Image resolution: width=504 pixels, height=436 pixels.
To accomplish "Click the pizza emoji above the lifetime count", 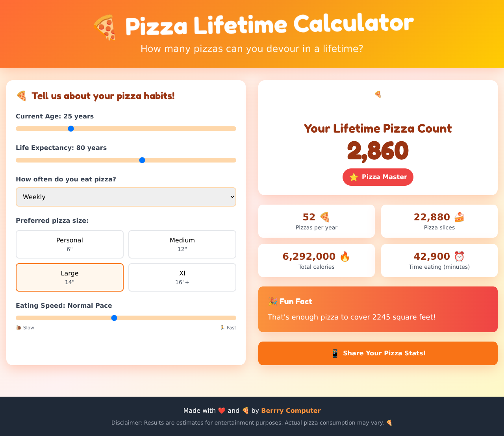I will point(378,94).
